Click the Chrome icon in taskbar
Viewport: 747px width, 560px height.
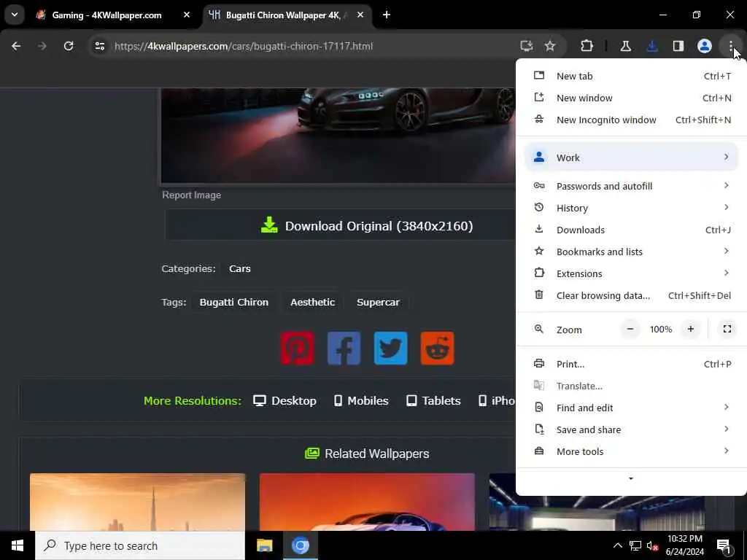301,545
